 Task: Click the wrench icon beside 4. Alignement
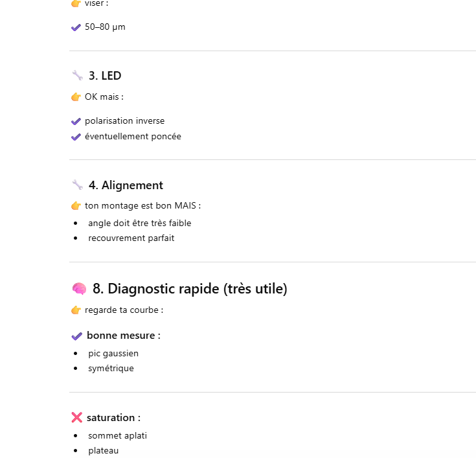[77, 185]
